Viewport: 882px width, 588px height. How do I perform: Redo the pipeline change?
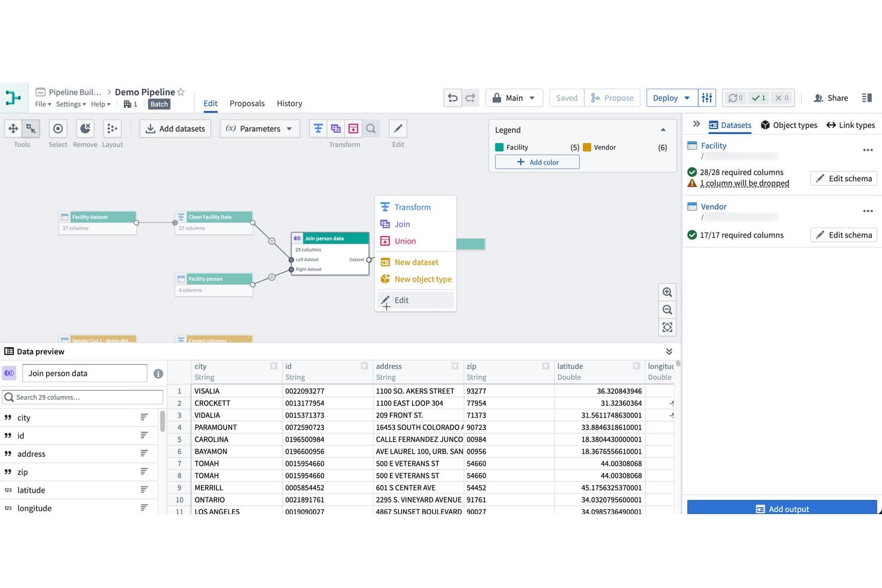(x=470, y=98)
